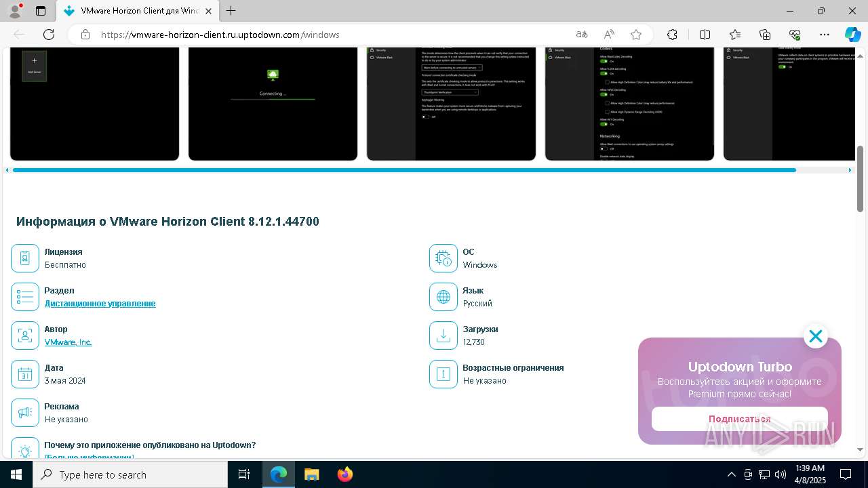Open the Edge profile icon
The image size is (868, 488).
pyautogui.click(x=15, y=11)
